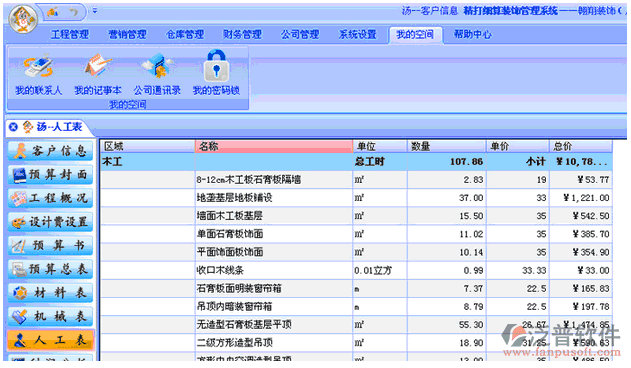Click the undo arrow in quick toolbar
Screen dimensions: 631x368
tap(74, 12)
